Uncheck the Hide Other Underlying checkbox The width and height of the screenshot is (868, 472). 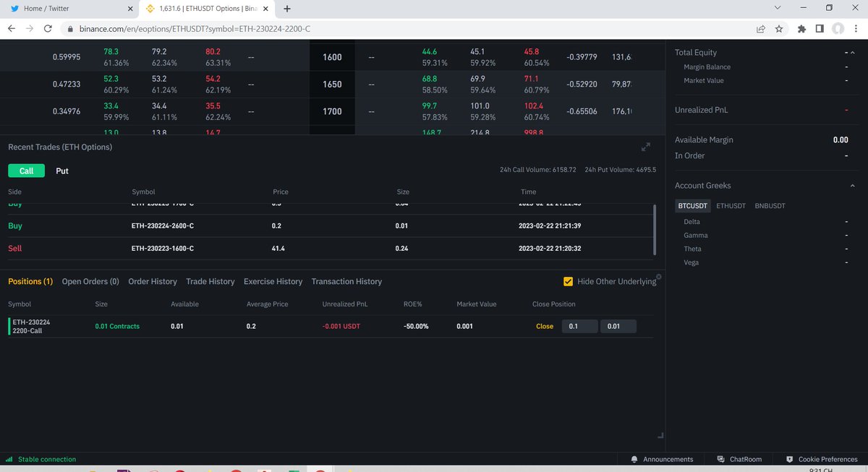click(568, 281)
